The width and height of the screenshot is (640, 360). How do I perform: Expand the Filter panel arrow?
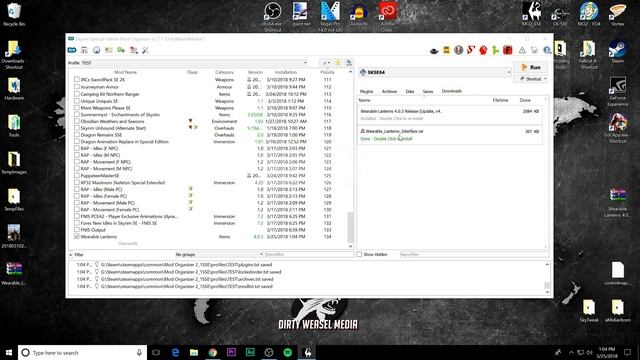71,255
